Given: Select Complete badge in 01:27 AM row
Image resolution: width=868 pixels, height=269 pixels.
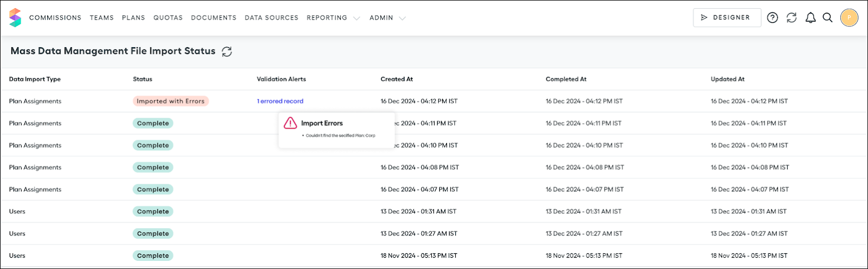Looking at the screenshot, I should pyautogui.click(x=153, y=234).
